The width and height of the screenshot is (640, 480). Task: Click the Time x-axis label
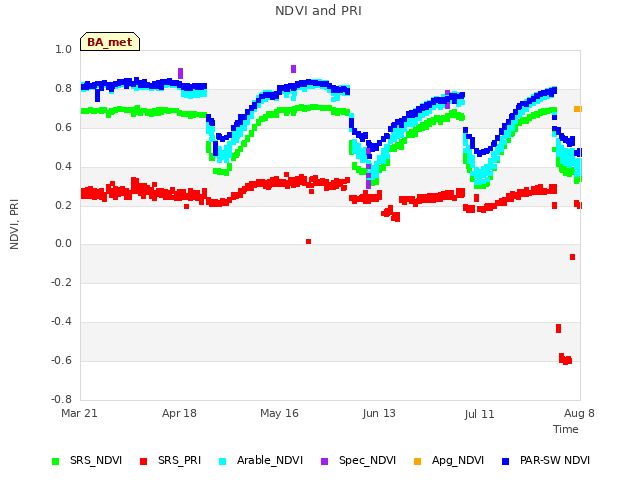point(566,429)
